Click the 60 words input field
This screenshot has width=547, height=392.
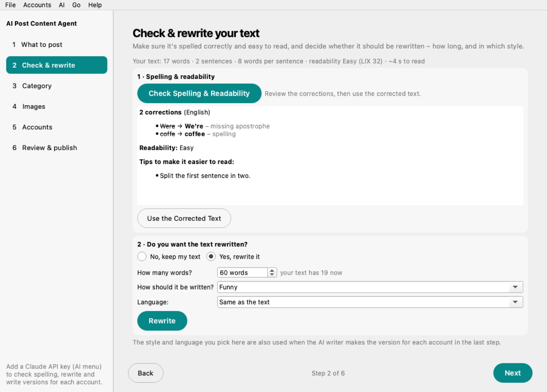tap(242, 272)
